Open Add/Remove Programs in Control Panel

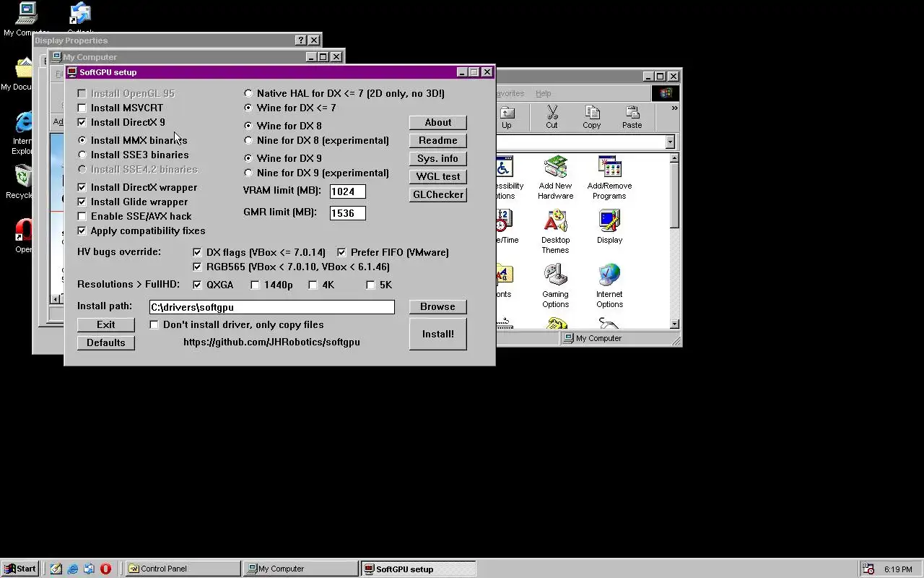pos(609,178)
